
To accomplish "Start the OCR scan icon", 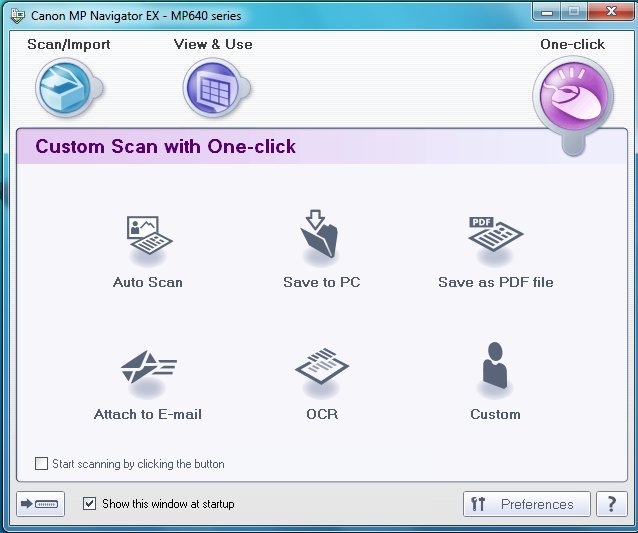I will coord(321,370).
